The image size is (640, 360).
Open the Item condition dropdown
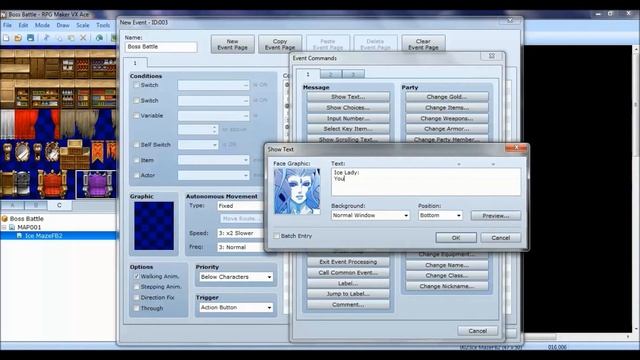(213, 160)
